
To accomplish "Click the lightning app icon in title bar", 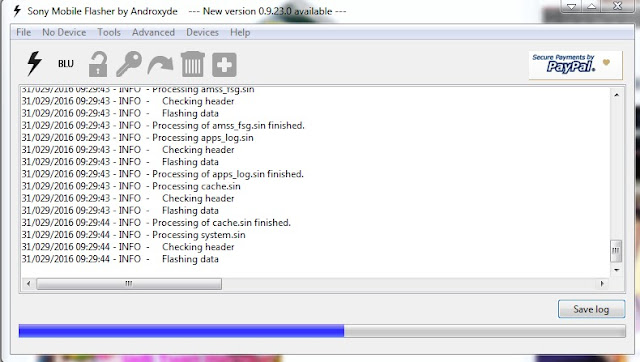I will click(x=17, y=11).
